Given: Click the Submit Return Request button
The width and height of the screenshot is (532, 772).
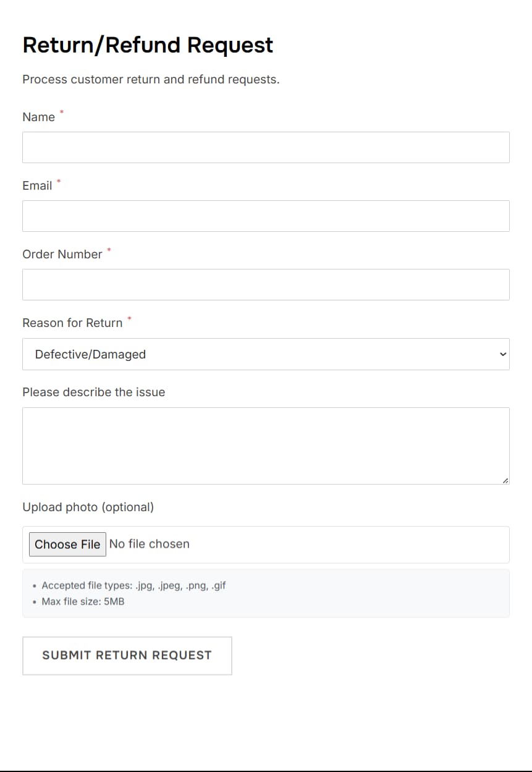Looking at the screenshot, I should (127, 655).
